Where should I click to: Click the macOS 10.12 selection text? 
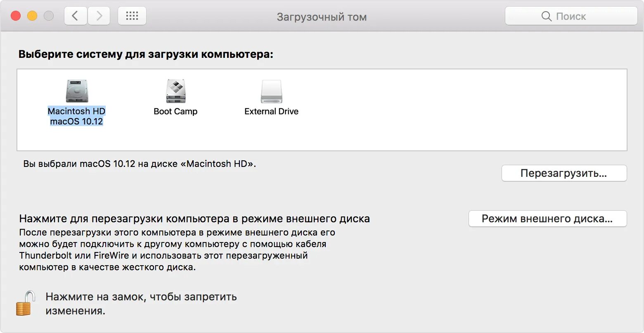[x=77, y=121]
